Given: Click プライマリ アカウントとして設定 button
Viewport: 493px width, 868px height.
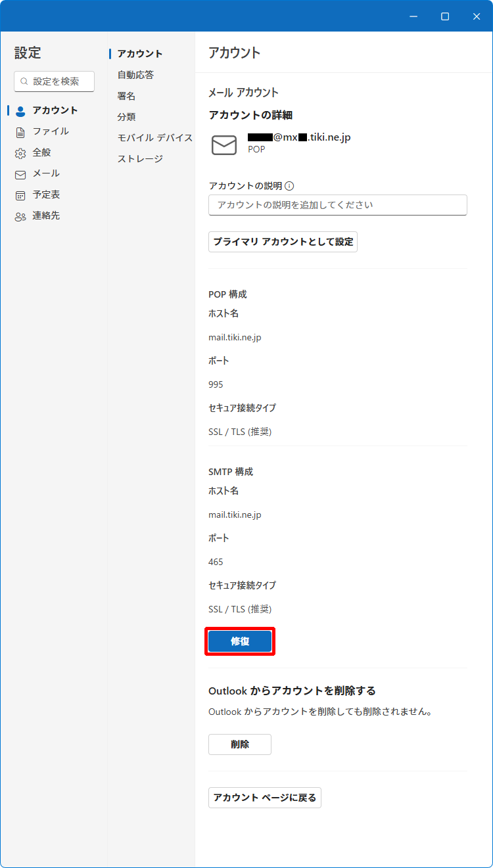Looking at the screenshot, I should click(x=283, y=242).
